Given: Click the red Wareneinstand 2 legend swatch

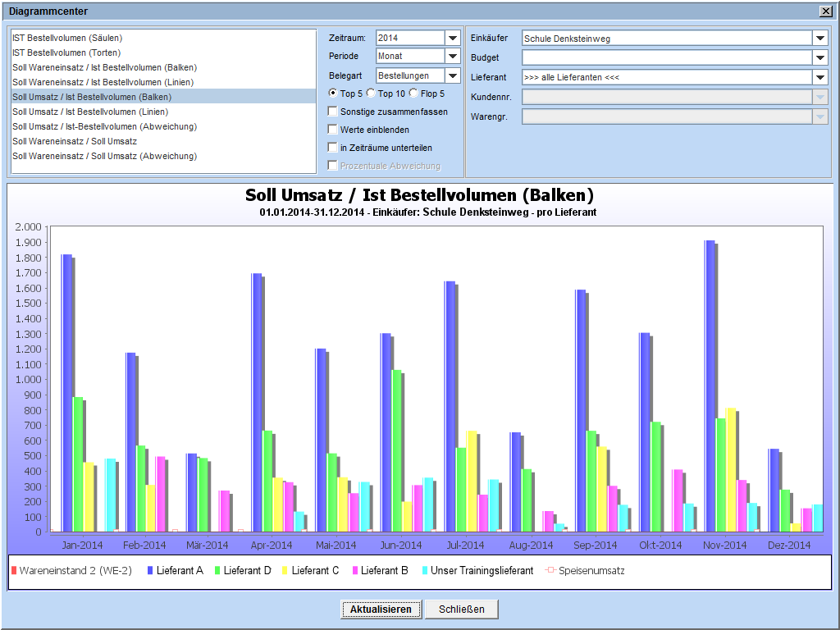Looking at the screenshot, I should (14, 570).
